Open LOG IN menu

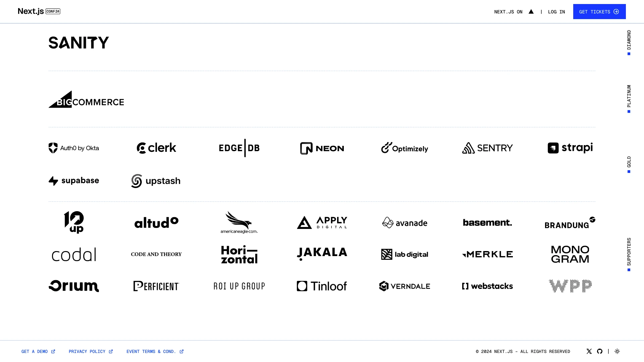(556, 11)
